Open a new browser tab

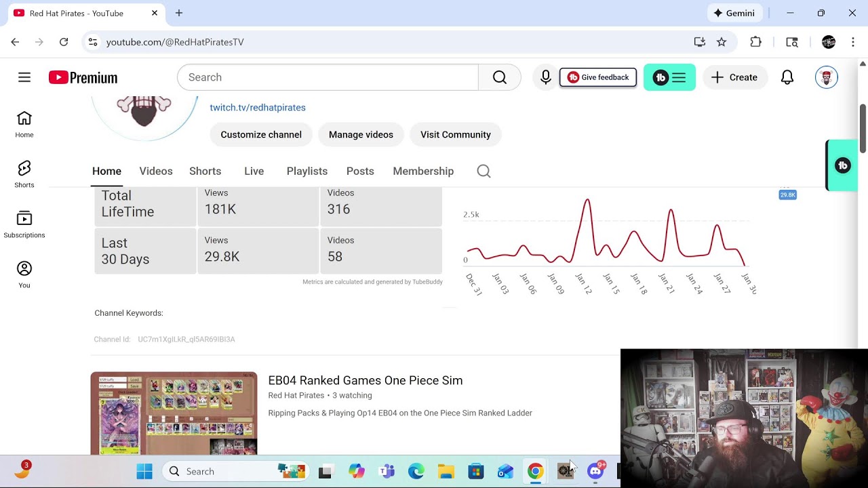pyautogui.click(x=179, y=13)
